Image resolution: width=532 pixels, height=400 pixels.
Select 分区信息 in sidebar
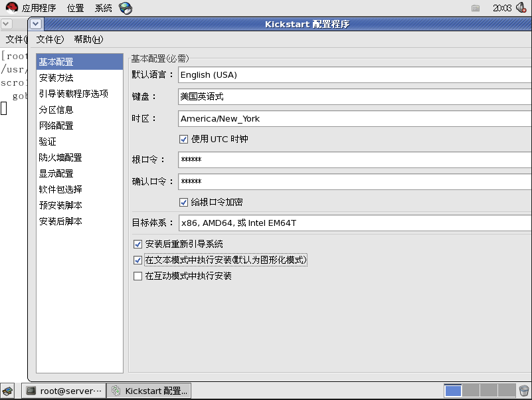(80, 110)
